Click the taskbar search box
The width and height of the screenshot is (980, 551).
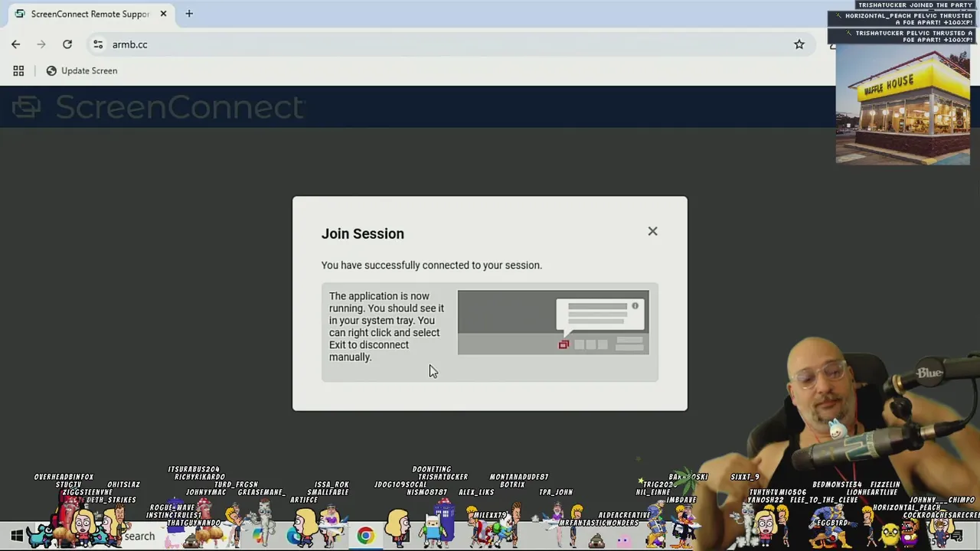click(x=138, y=536)
